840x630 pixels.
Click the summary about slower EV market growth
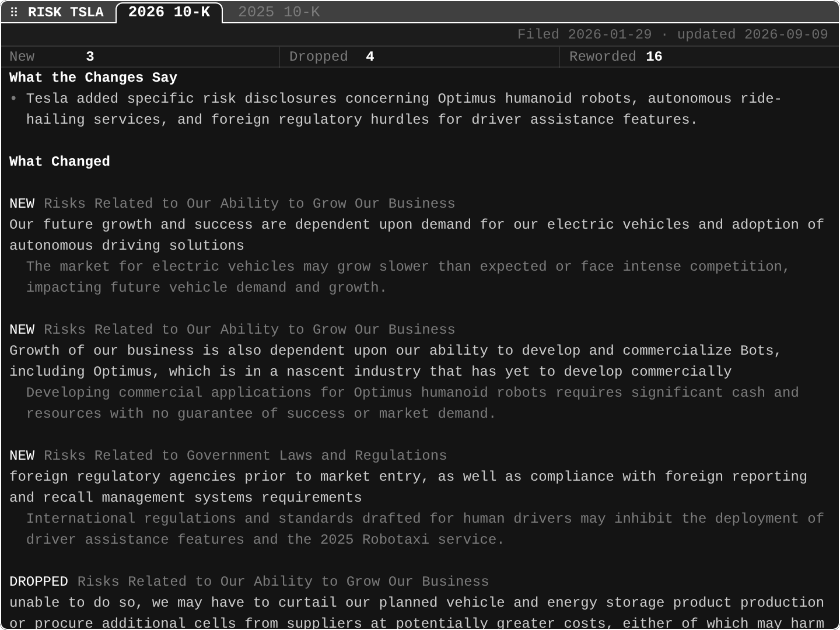point(408,277)
